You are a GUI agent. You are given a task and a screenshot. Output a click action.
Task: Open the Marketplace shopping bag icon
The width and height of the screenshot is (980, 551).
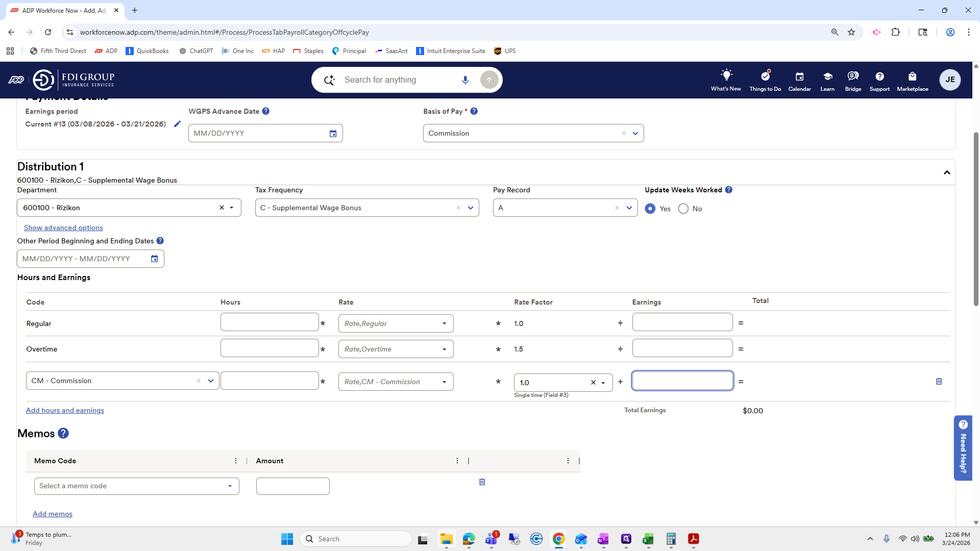(912, 77)
